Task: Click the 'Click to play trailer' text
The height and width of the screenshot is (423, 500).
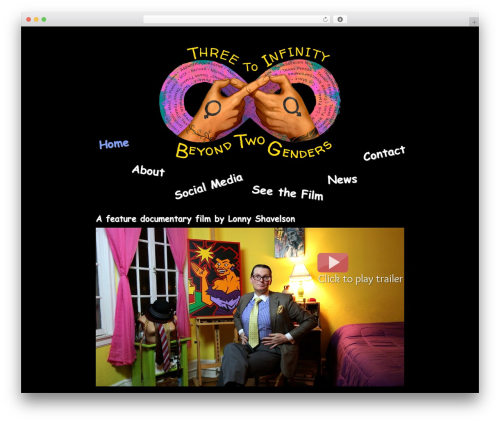Action: [x=360, y=279]
